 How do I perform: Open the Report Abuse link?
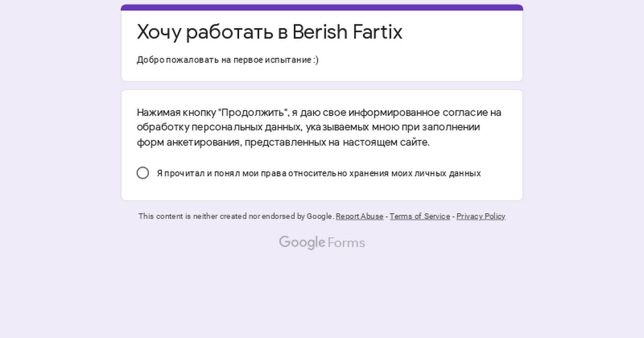click(360, 216)
